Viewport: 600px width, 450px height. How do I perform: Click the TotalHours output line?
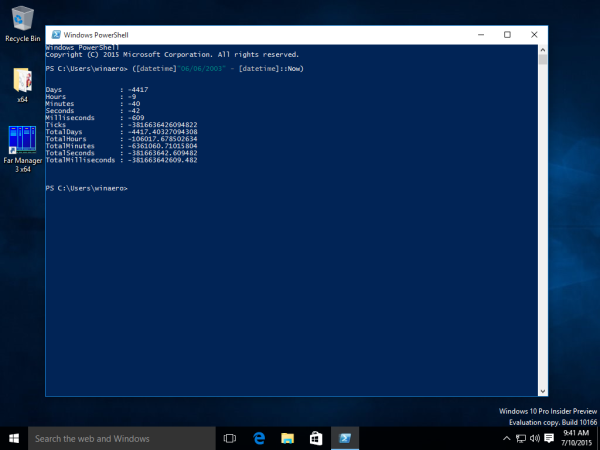pos(121,139)
